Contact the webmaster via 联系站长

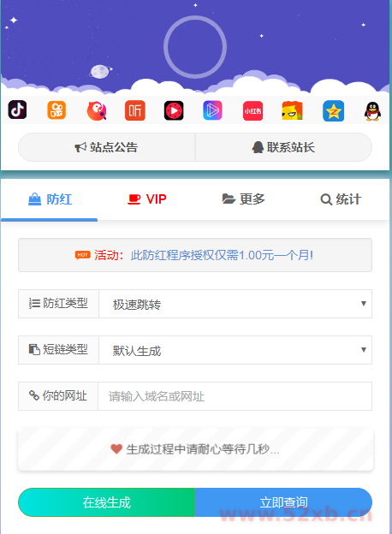[283, 147]
